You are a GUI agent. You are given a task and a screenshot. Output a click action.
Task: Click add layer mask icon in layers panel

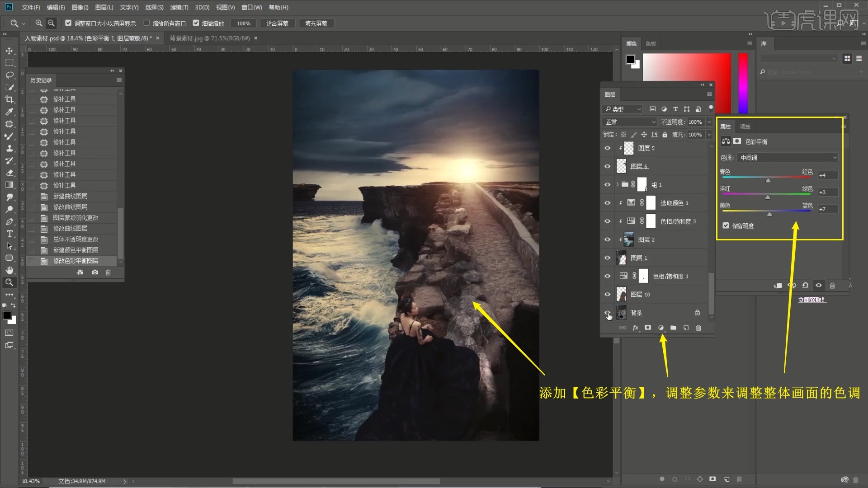(x=648, y=328)
